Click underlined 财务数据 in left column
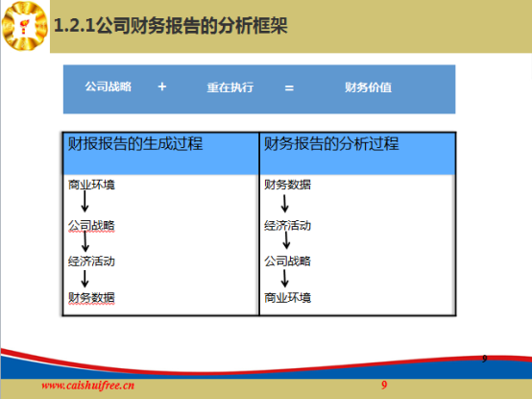This screenshot has height=399, width=532. click(91, 298)
